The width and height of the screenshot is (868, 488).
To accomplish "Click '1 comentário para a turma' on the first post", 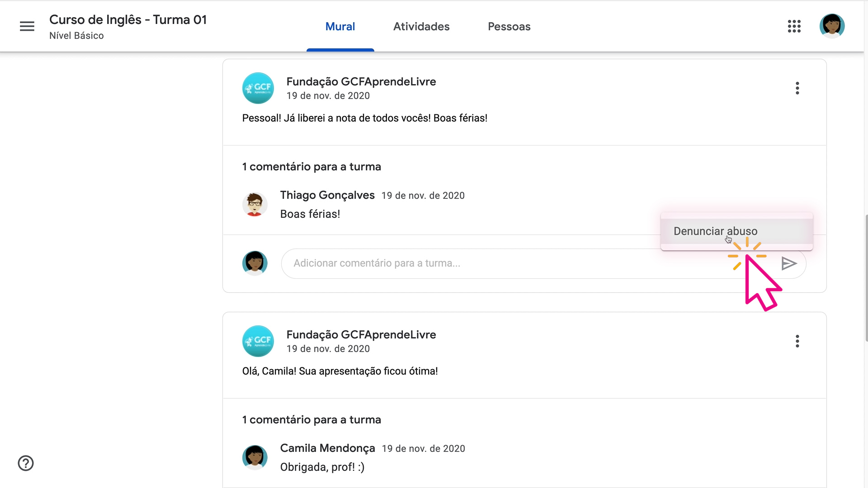I will (x=311, y=166).
